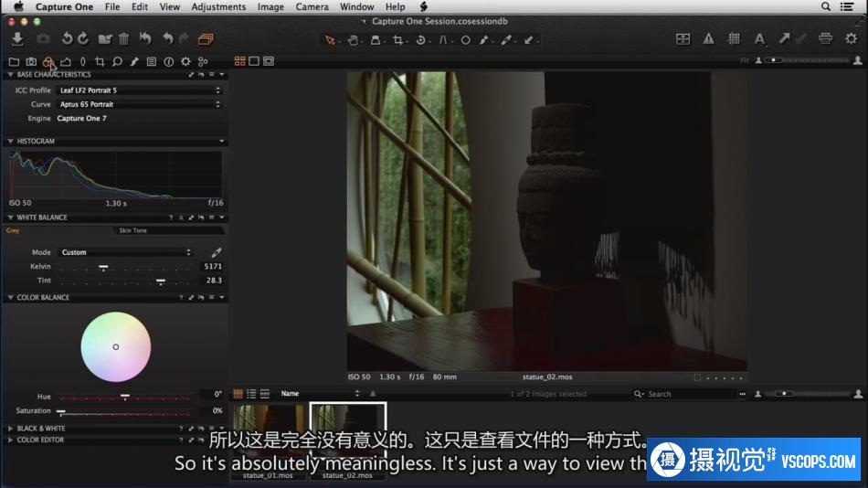This screenshot has width=868, height=488.
Task: Open ICC Profile dropdown Leaf LF2 Portrait 5
Action: (x=140, y=90)
